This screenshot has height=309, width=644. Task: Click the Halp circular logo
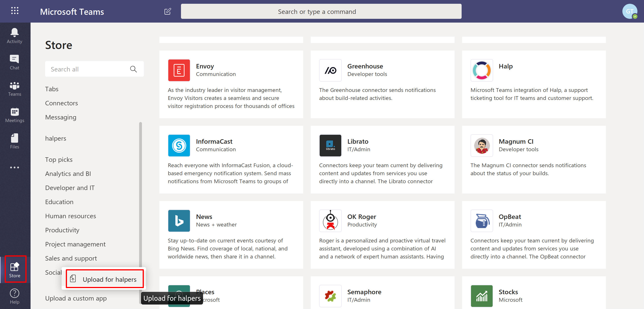click(482, 70)
